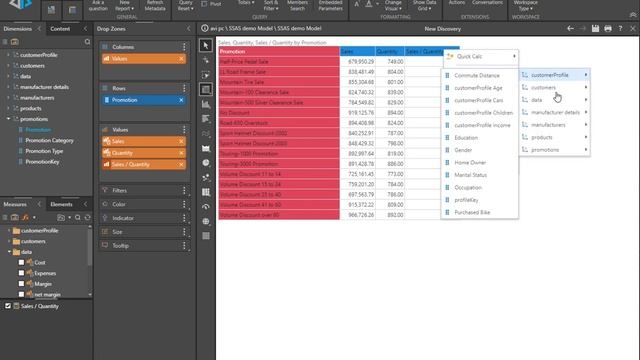This screenshot has height=360, width=640.
Task: Go back with the left arrow icon
Action: tap(570, 29)
